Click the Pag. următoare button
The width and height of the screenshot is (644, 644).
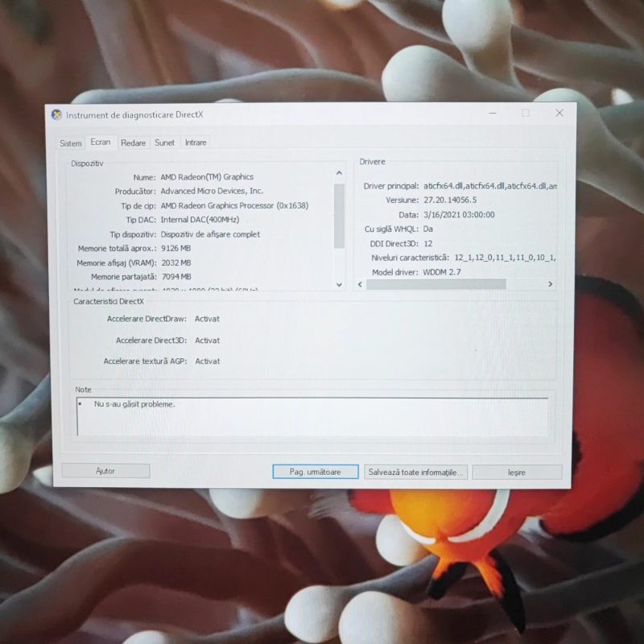pos(316,472)
